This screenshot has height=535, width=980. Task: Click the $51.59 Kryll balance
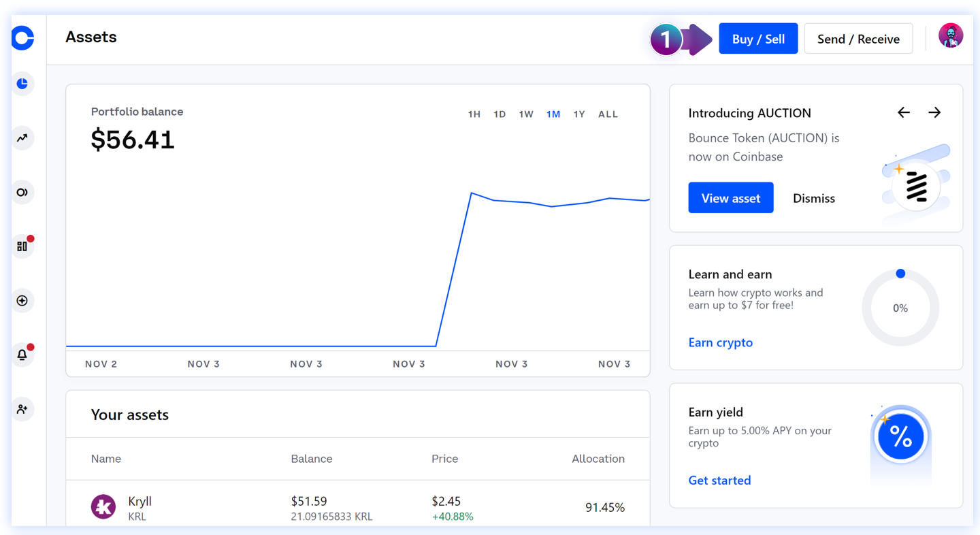pyautogui.click(x=309, y=501)
